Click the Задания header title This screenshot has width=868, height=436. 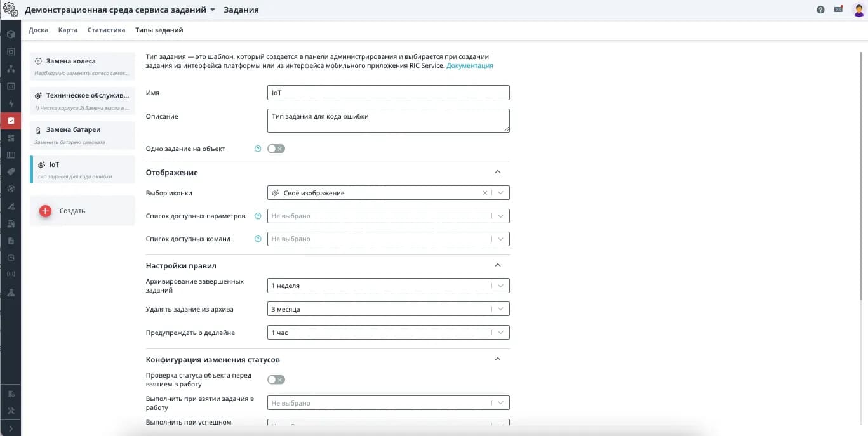[x=241, y=10]
